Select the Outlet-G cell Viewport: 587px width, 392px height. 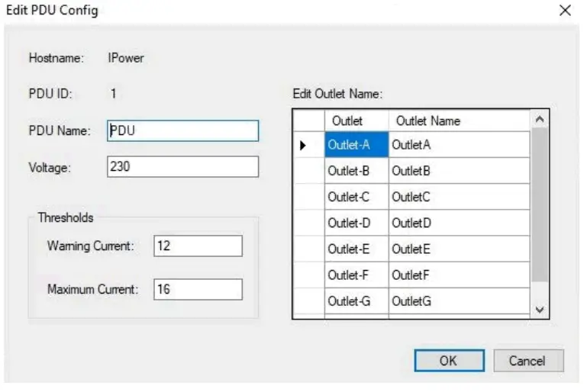click(356, 301)
